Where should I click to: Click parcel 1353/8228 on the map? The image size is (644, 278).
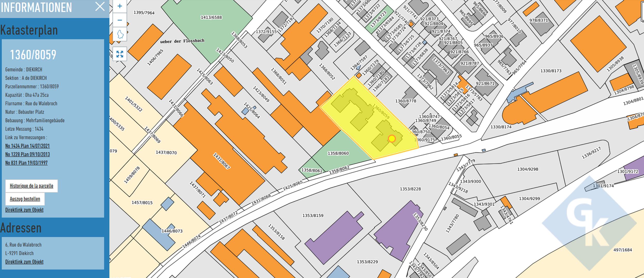410,189
